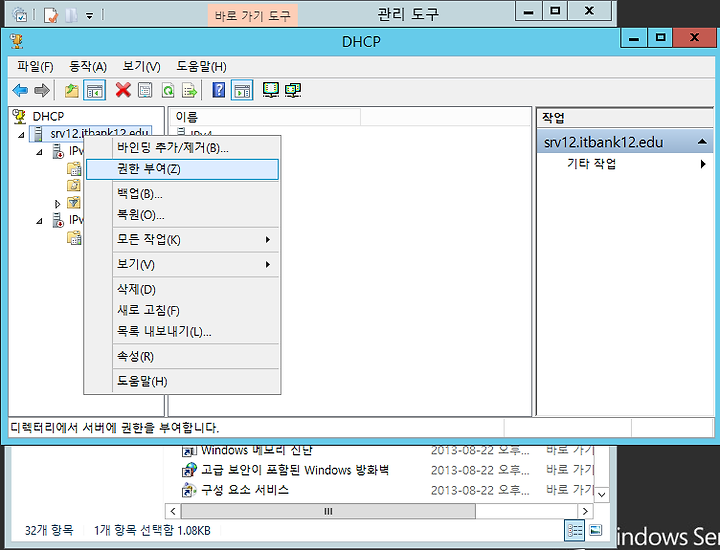Viewport: 720px width, 550px height.
Task: Click the srv12.itbank12.edu server icon in tree
Action: point(39,134)
